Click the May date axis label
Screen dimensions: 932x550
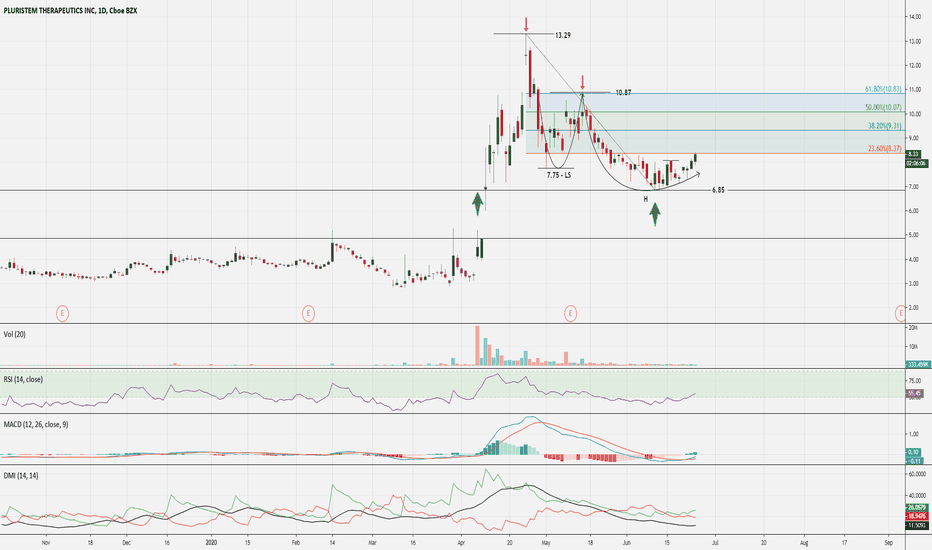(547, 542)
